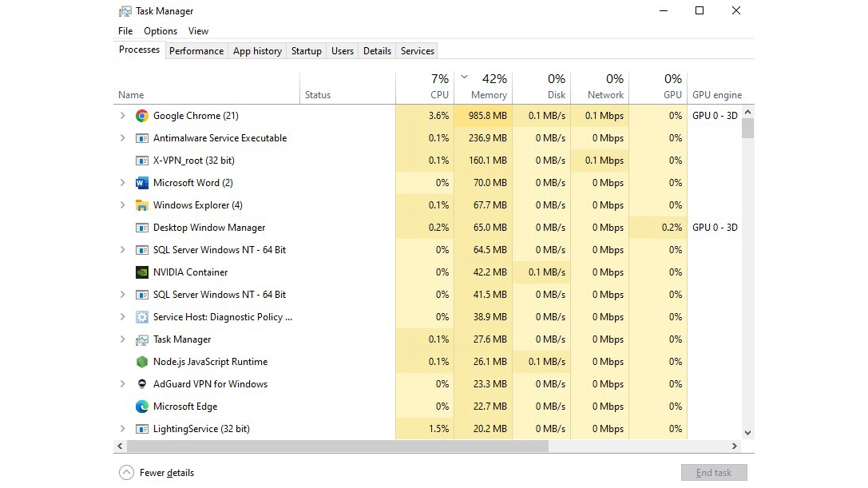Screen dimensions: 868x488
Task: Click the Windows Explorer folder icon
Action: click(x=141, y=205)
